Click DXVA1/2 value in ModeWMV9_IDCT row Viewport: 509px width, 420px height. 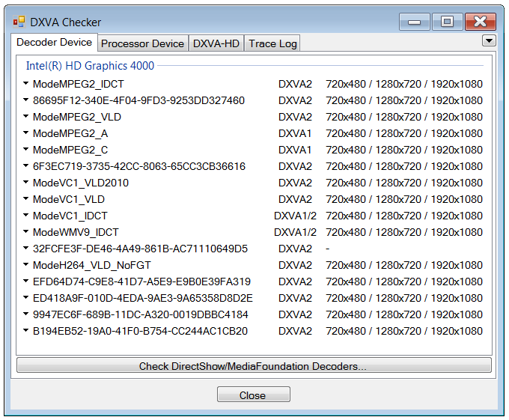(x=295, y=232)
